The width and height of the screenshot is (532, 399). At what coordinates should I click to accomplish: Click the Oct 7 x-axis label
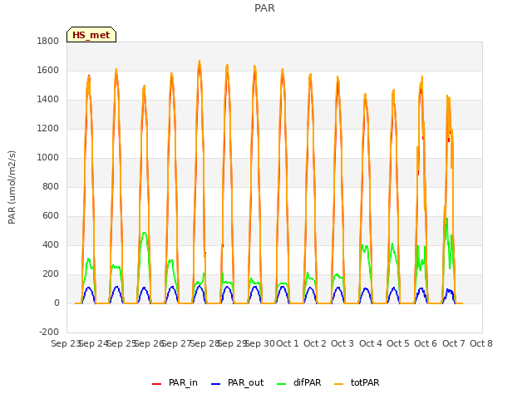pos(454,343)
